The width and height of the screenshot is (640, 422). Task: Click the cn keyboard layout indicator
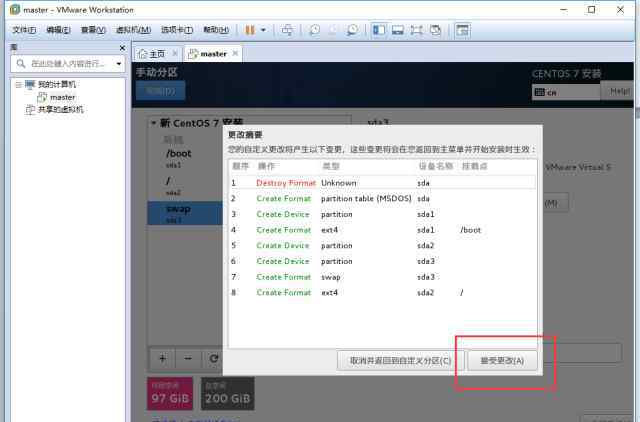pos(565,92)
